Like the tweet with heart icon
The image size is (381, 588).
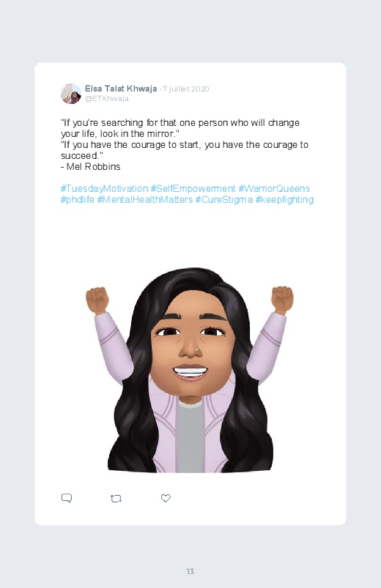pos(166,498)
